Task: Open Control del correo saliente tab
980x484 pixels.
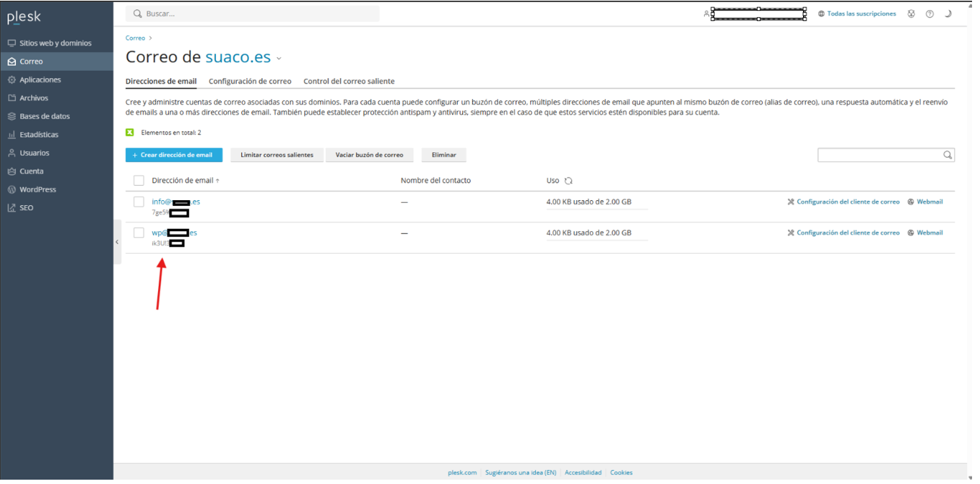Action: tap(349, 82)
